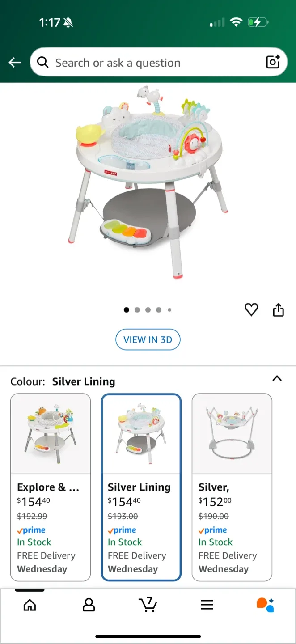This screenshot has height=644, width=296.
Task: Open VIEW IN 3D
Action: click(148, 339)
